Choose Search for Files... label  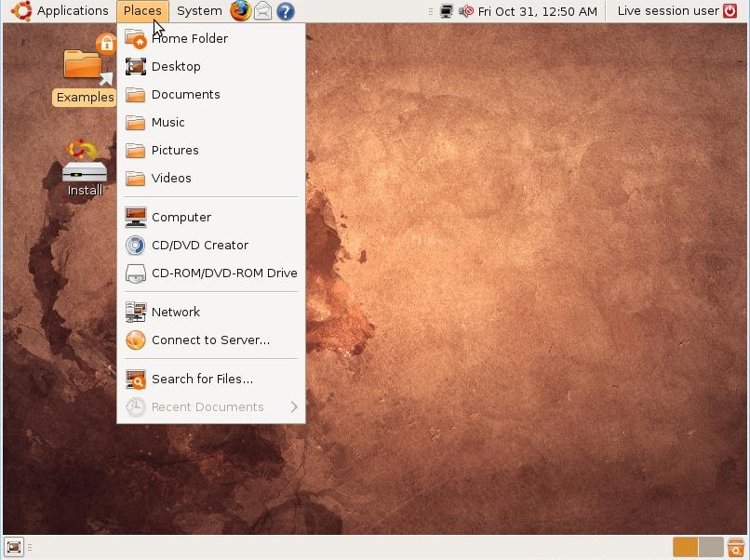coord(202,380)
